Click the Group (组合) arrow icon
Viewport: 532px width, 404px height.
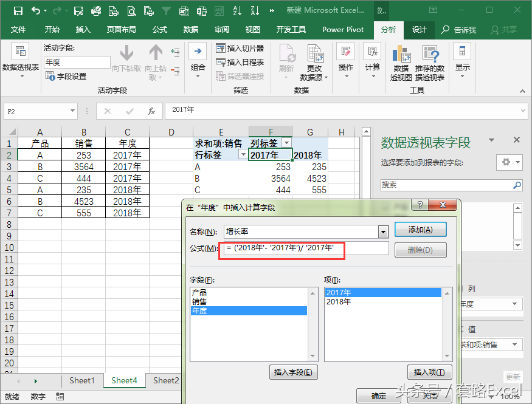pos(198,52)
